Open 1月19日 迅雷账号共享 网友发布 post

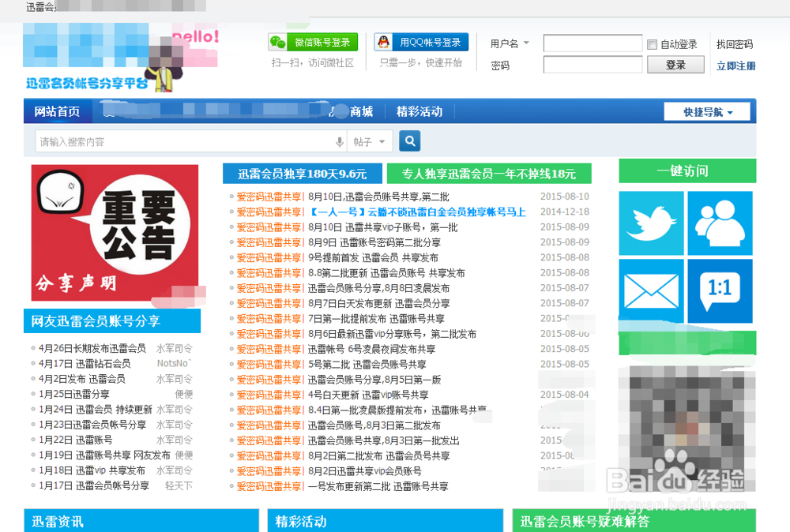tap(104, 455)
